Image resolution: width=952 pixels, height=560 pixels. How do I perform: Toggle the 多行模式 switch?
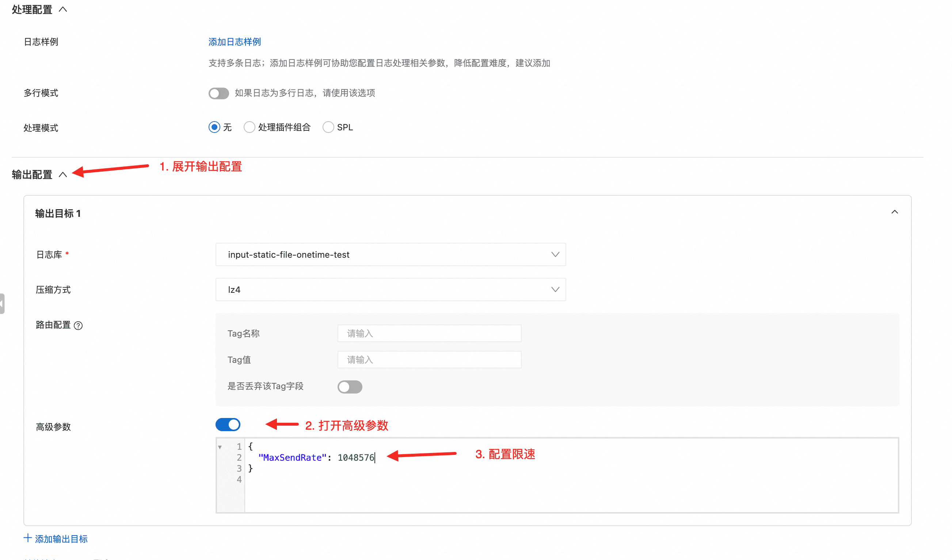219,93
